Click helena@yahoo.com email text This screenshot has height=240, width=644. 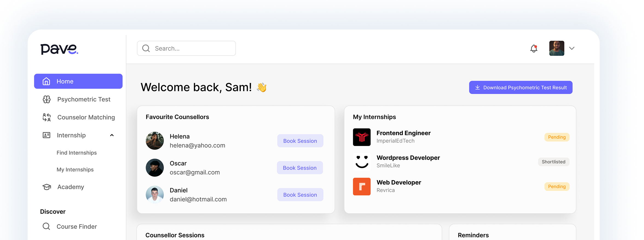tap(197, 145)
